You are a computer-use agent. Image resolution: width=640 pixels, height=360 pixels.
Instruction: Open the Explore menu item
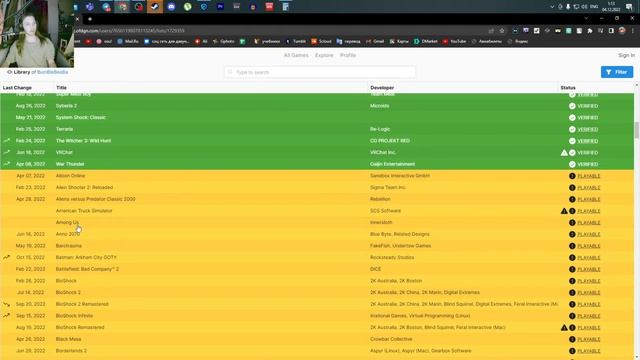pos(324,55)
